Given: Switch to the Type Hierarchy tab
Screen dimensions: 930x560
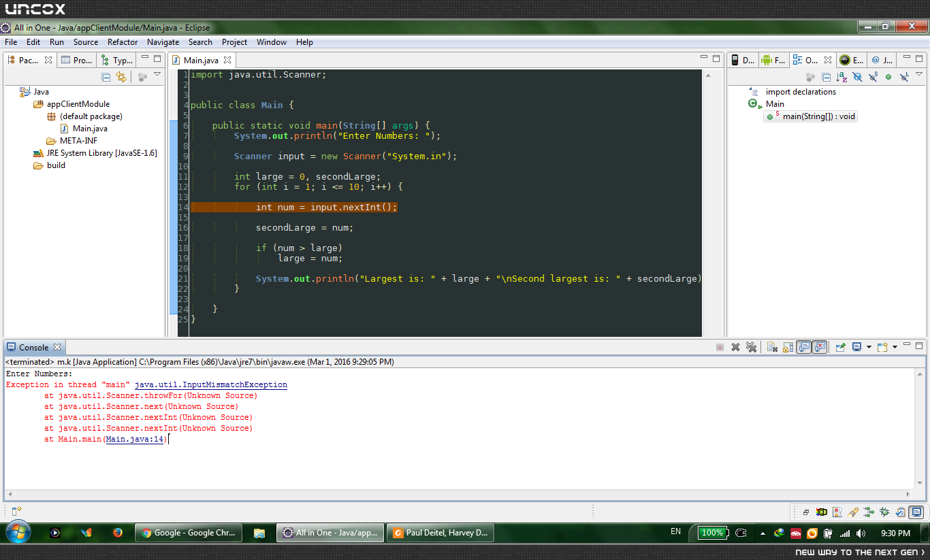Looking at the screenshot, I should point(116,60).
